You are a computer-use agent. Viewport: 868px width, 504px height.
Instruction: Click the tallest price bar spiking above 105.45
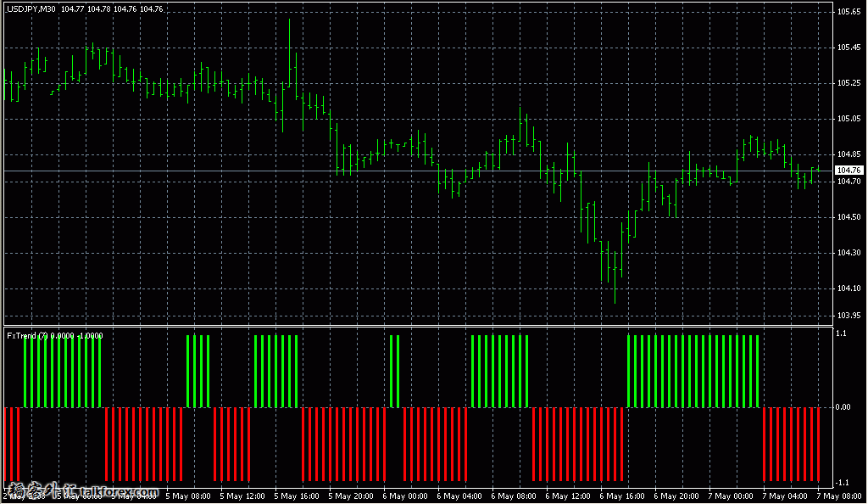tap(290, 53)
